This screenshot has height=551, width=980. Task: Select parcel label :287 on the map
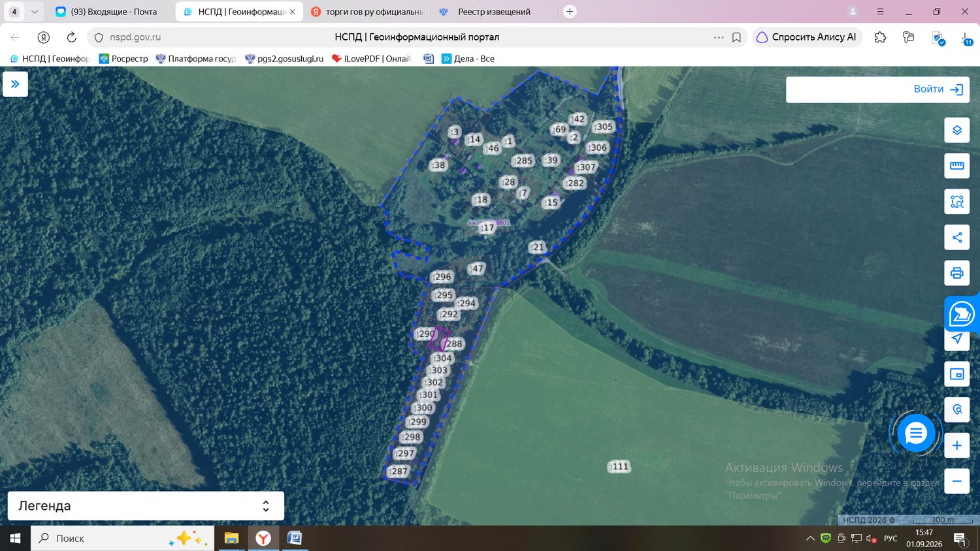click(398, 471)
